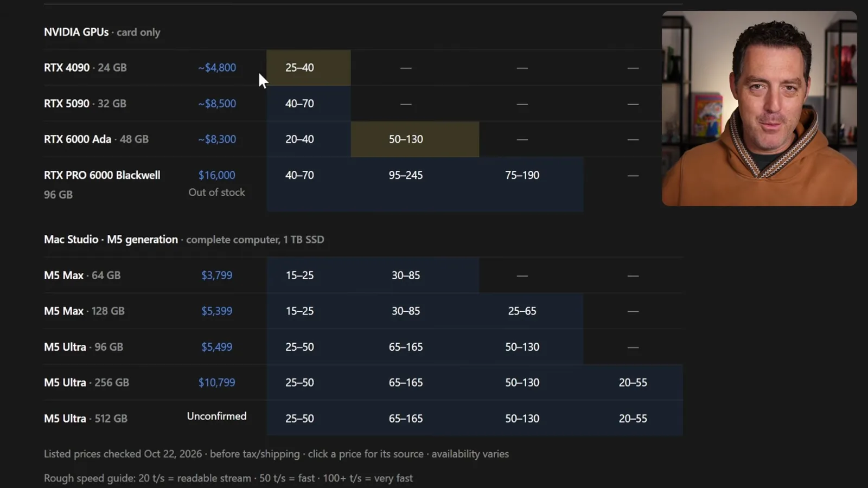
Task: Open the $10,799 M5 Ultra 256 GB price
Action: click(x=217, y=383)
